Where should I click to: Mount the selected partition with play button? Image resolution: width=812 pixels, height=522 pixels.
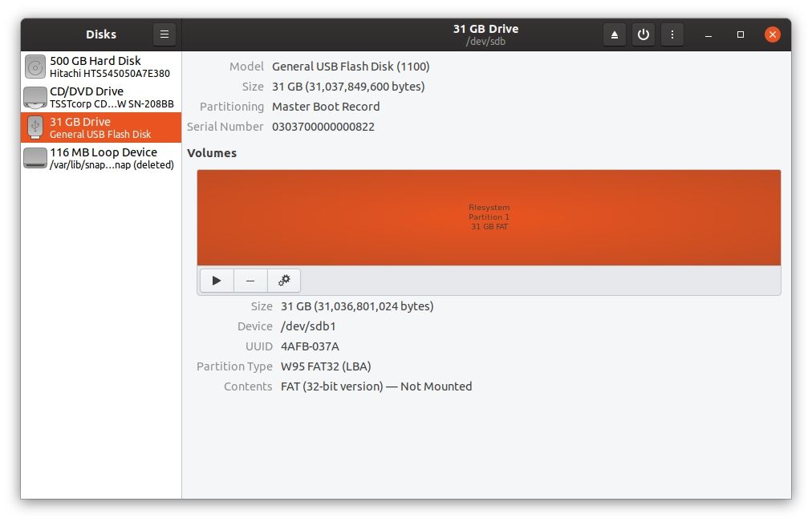coord(217,281)
